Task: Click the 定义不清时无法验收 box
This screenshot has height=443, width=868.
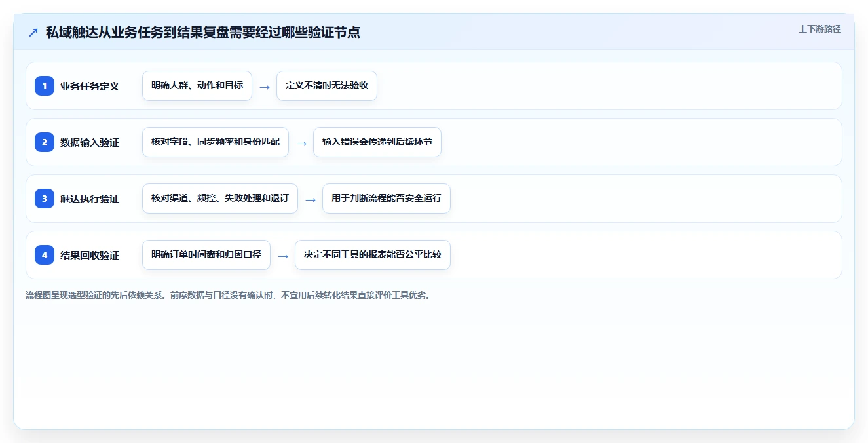Action: (x=327, y=86)
